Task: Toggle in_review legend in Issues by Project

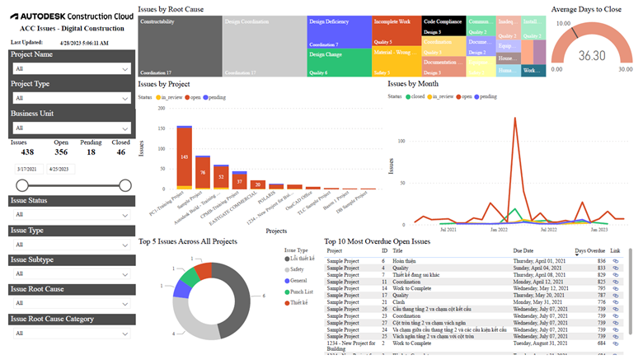Action: pos(169,97)
